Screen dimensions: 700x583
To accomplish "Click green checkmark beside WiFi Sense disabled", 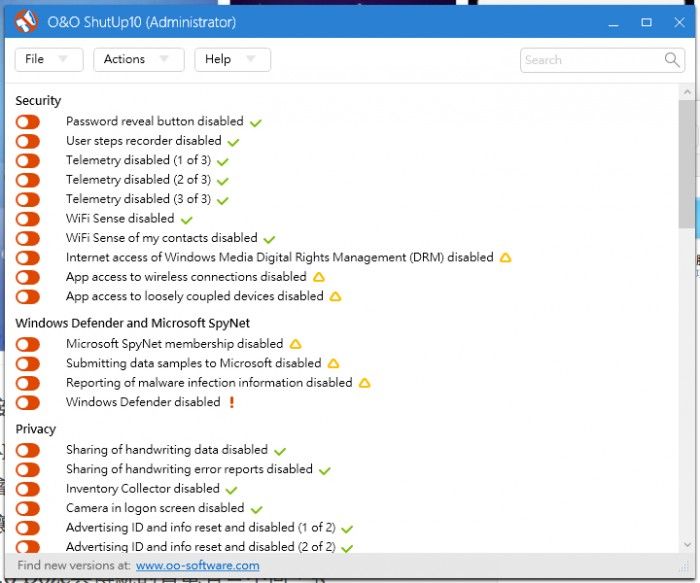I will click(187, 220).
